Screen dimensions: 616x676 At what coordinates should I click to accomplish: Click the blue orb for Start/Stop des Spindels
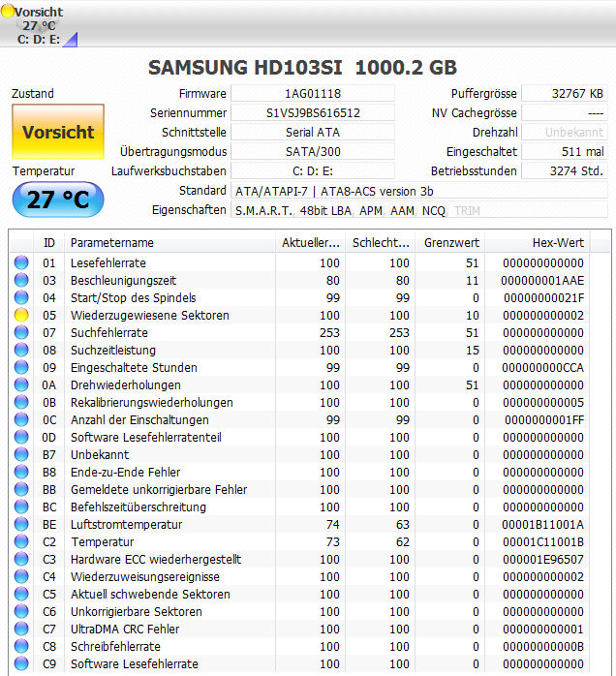21,297
